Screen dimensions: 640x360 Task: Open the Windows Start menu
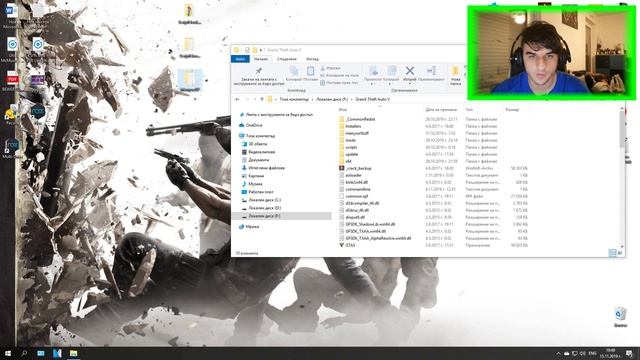7,353
